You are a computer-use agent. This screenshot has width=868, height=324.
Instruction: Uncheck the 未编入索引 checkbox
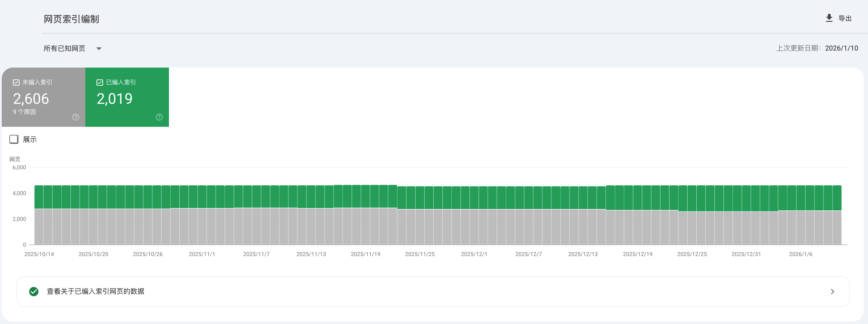[x=16, y=83]
